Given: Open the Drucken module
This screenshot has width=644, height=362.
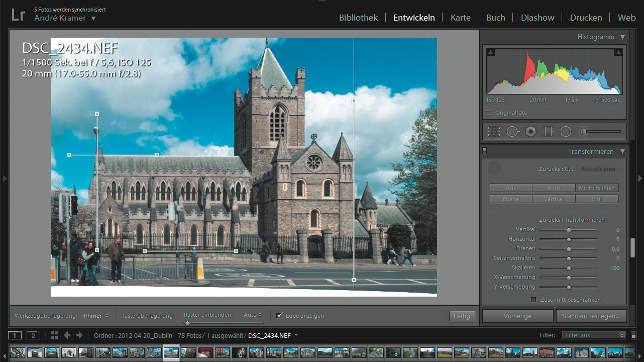Looking at the screenshot, I should (586, 18).
